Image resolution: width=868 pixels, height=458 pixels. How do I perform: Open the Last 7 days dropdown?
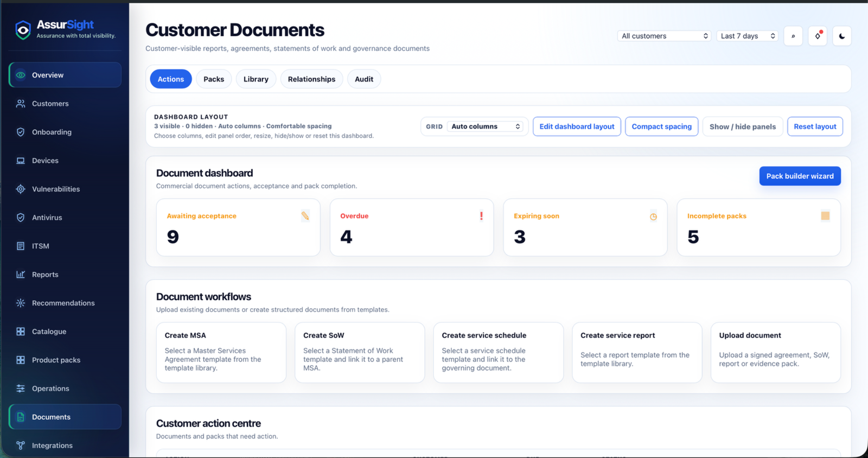point(747,36)
